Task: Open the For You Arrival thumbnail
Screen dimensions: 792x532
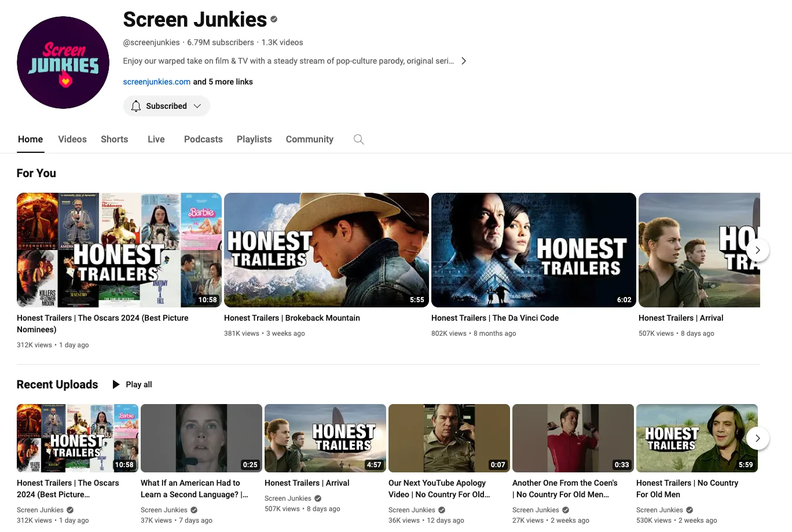Action: (699, 250)
